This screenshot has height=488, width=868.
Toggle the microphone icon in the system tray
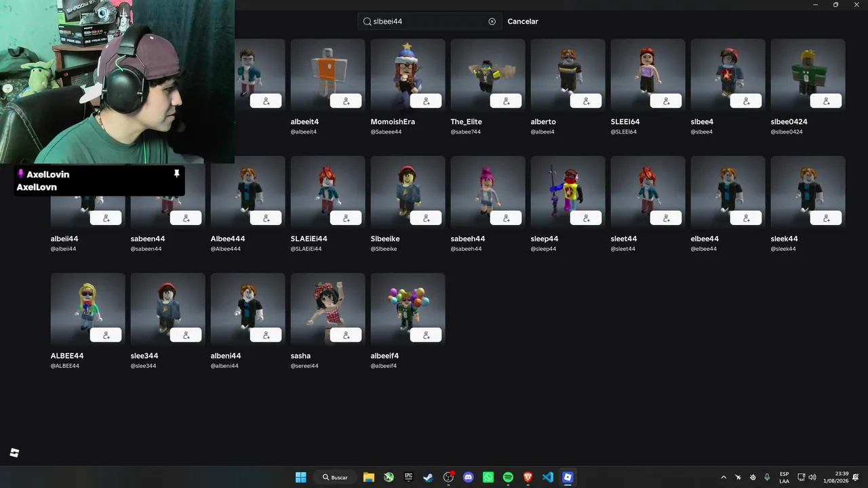tap(767, 477)
